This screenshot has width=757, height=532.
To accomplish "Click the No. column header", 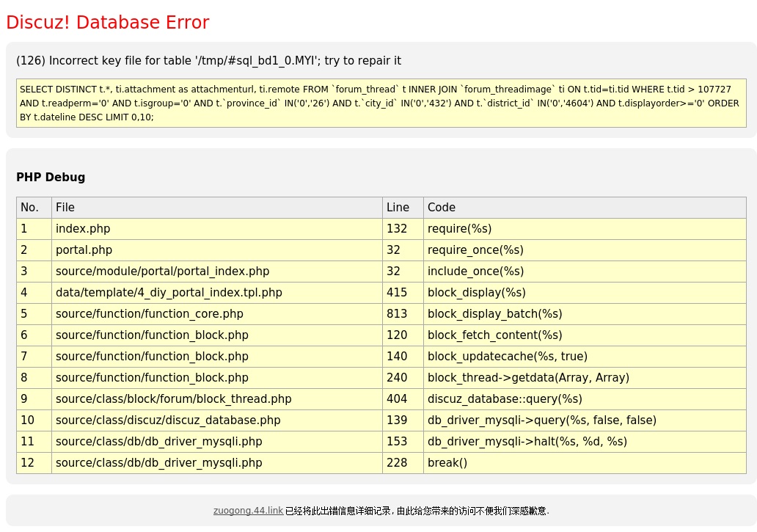I will click(x=29, y=208).
